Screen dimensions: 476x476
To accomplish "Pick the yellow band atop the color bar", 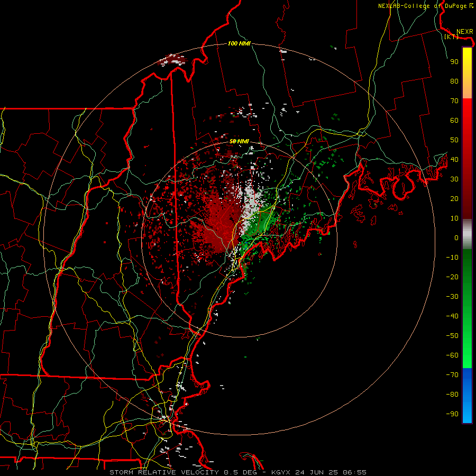I will pos(467,54).
